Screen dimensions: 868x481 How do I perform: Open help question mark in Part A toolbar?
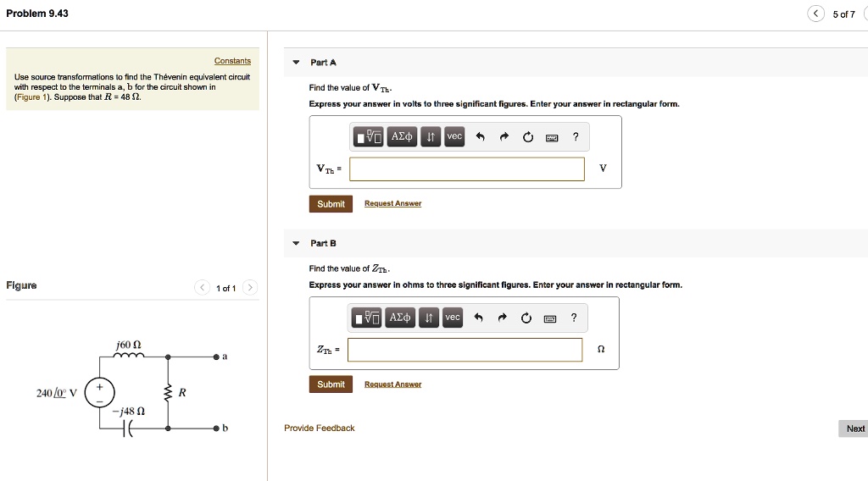(576, 137)
